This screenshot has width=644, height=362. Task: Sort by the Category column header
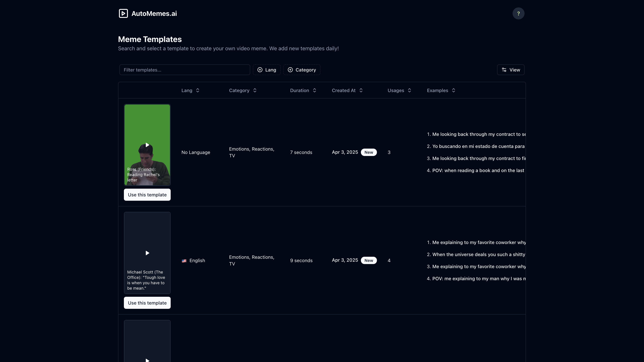pyautogui.click(x=242, y=90)
